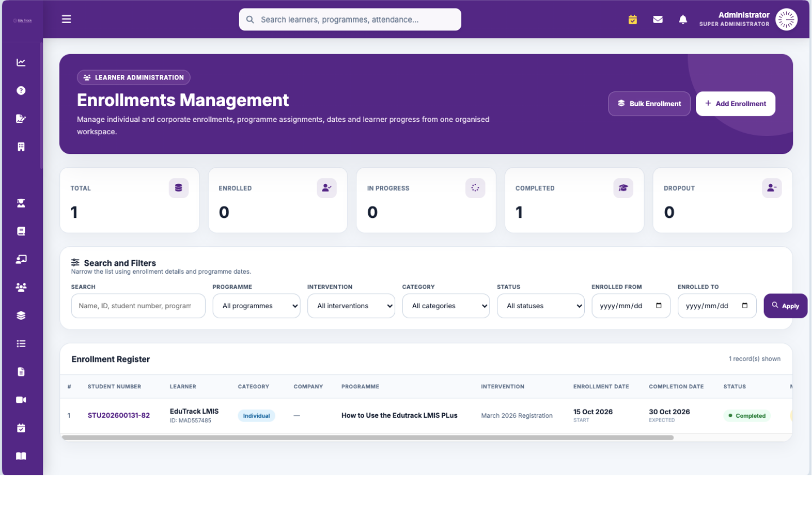This screenshot has width=812, height=508.
Task: Focus the top search learners field
Action: tap(350, 20)
